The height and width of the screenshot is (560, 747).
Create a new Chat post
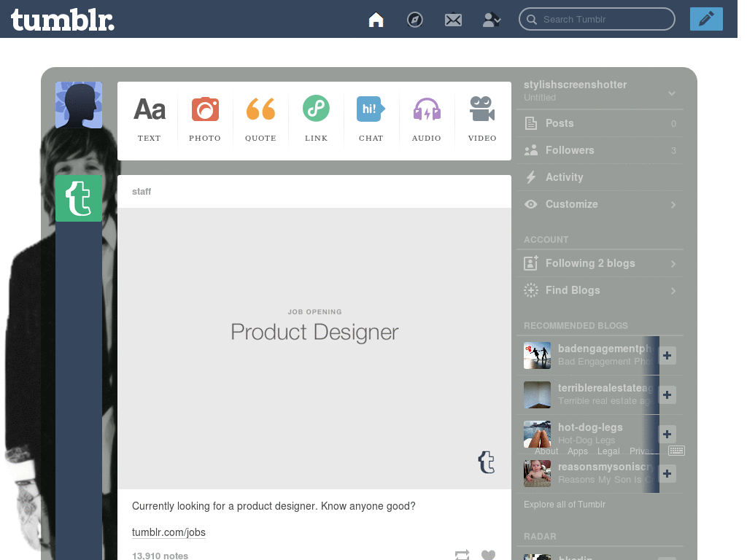point(371,119)
